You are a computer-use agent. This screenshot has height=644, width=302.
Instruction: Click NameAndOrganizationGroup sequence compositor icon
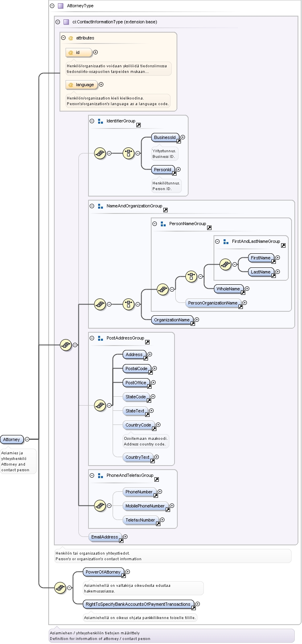point(100,304)
